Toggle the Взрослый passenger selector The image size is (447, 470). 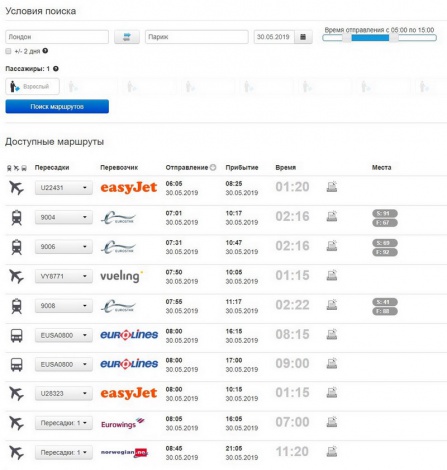tap(32, 87)
